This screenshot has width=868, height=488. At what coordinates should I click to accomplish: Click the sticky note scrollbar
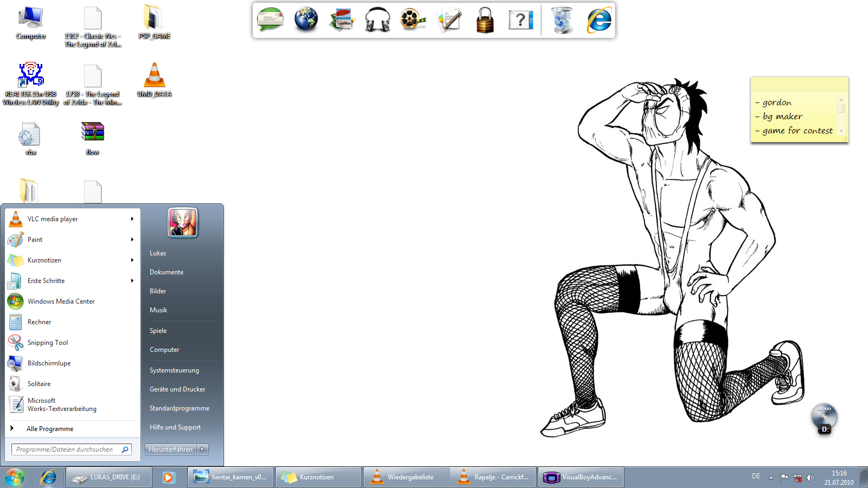pyautogui.click(x=841, y=115)
